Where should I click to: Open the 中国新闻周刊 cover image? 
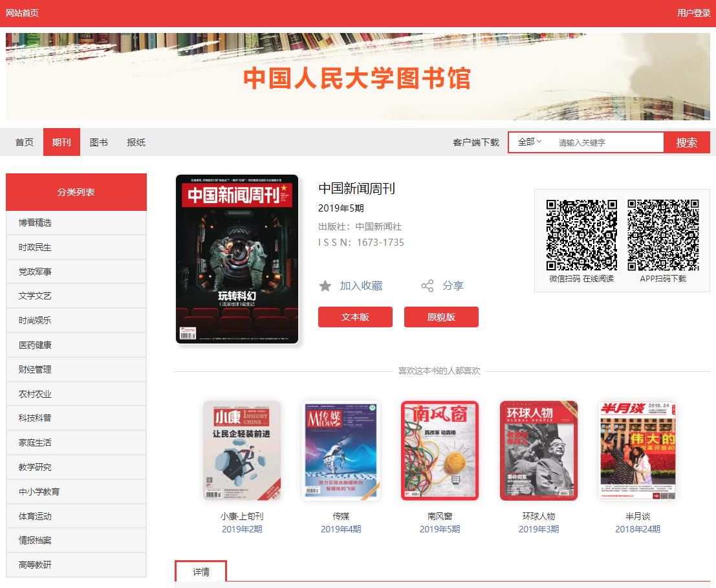point(237,259)
